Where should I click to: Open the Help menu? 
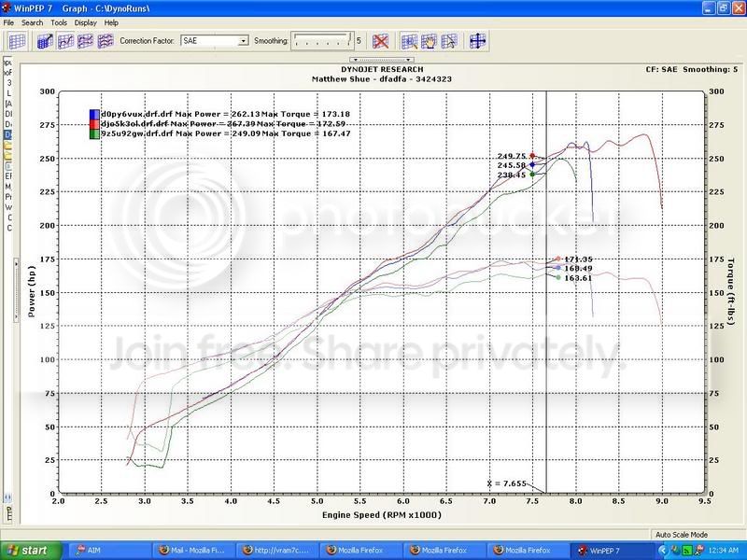point(111,22)
